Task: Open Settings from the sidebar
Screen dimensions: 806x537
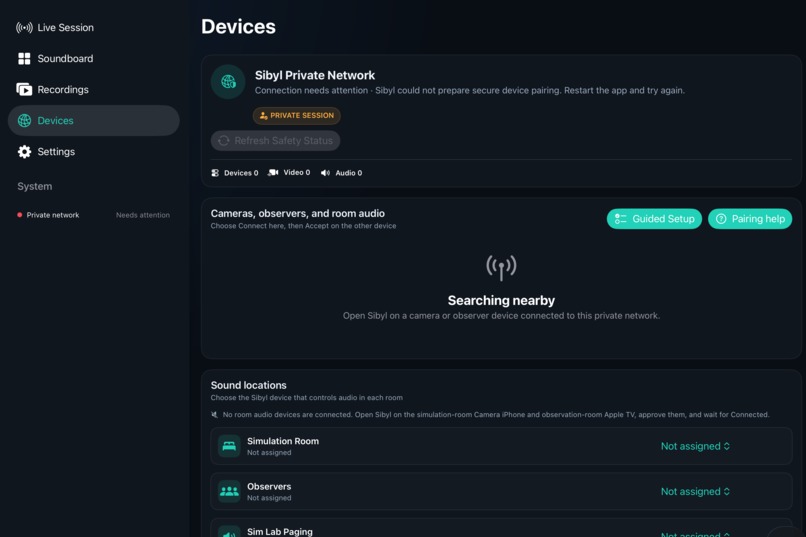Action: (x=46, y=152)
